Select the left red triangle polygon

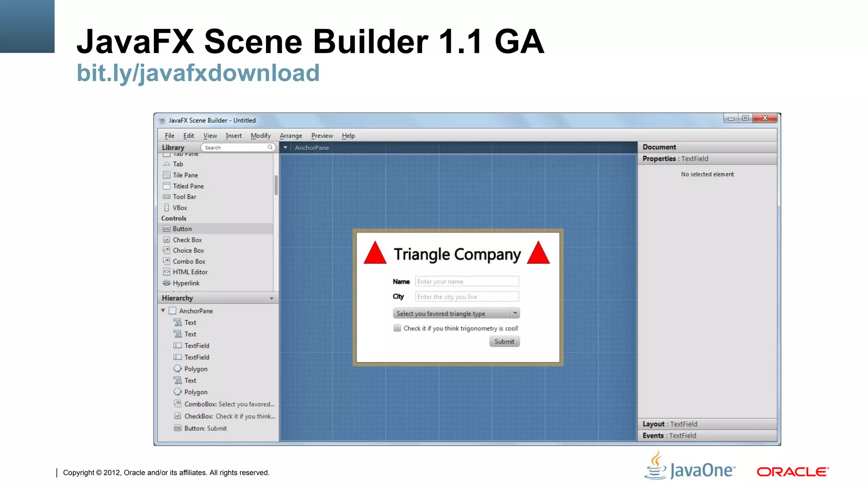coord(375,253)
